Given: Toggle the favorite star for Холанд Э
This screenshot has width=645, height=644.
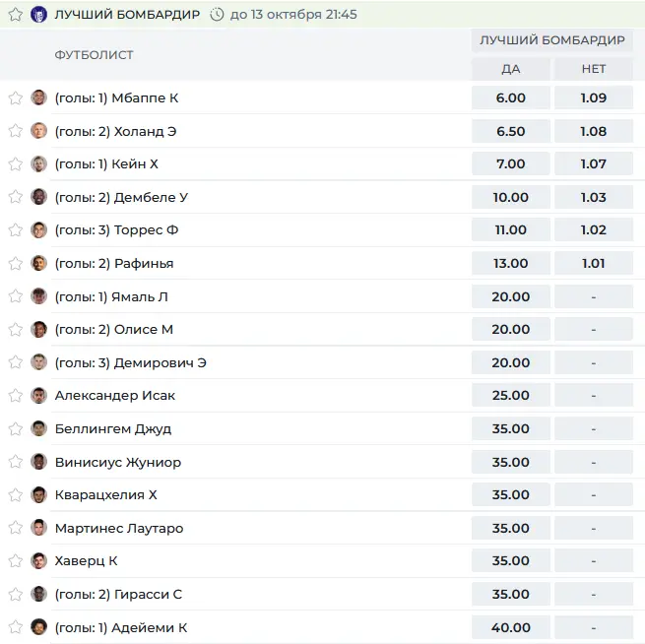Looking at the screenshot, I should (x=16, y=131).
